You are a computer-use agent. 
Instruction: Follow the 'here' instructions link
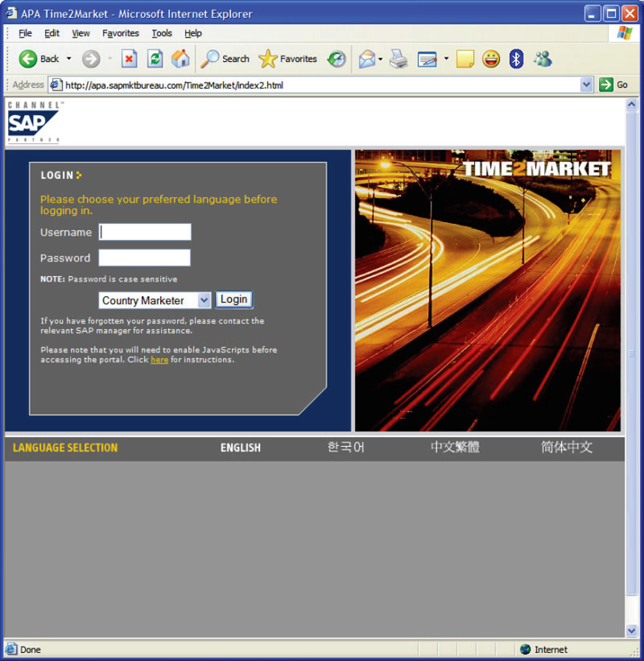[x=159, y=360]
